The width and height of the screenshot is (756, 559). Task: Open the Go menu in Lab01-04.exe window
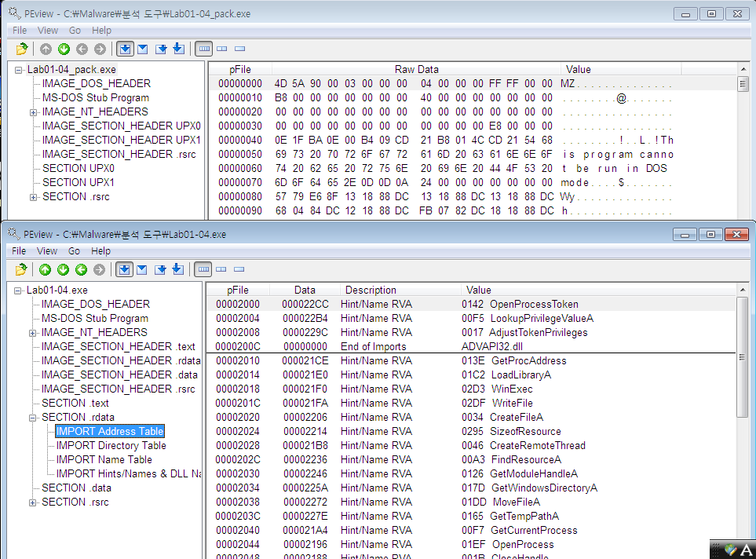[74, 250]
